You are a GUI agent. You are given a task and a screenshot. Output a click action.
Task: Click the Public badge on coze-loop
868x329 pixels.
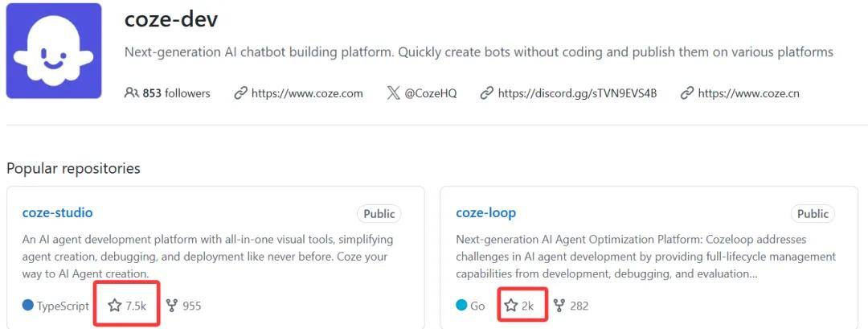(813, 214)
